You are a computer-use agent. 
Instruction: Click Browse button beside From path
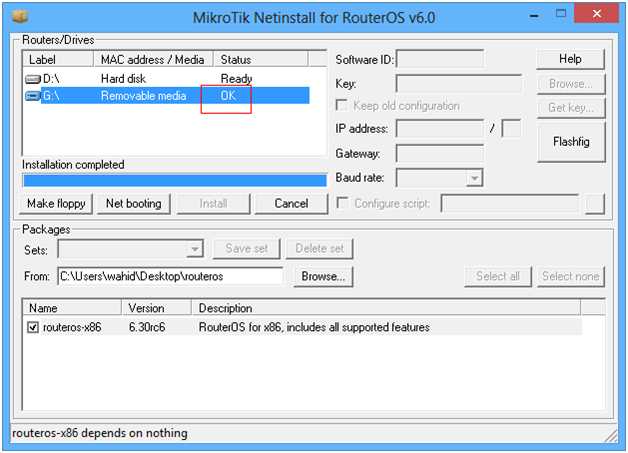[323, 276]
